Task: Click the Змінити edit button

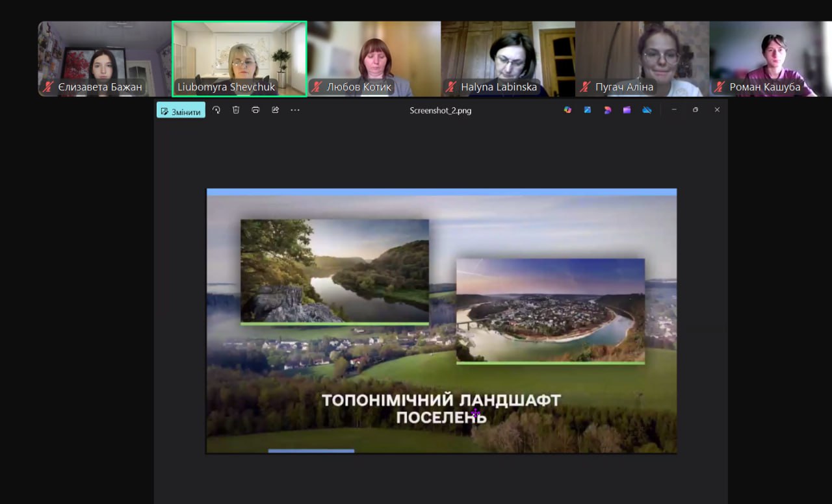Action: pyautogui.click(x=181, y=111)
